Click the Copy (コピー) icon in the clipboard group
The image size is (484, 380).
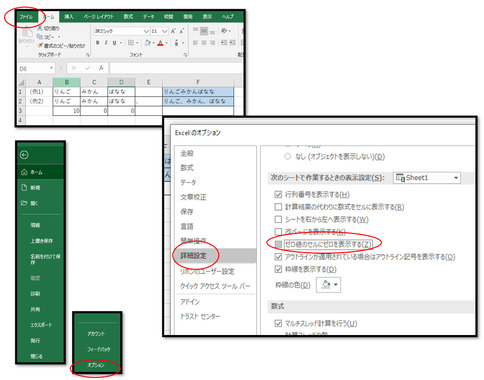point(40,37)
